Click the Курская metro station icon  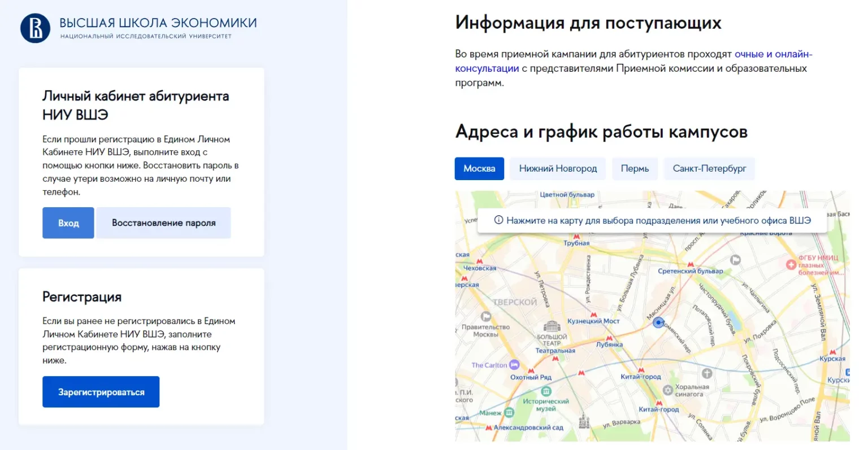tap(832, 352)
